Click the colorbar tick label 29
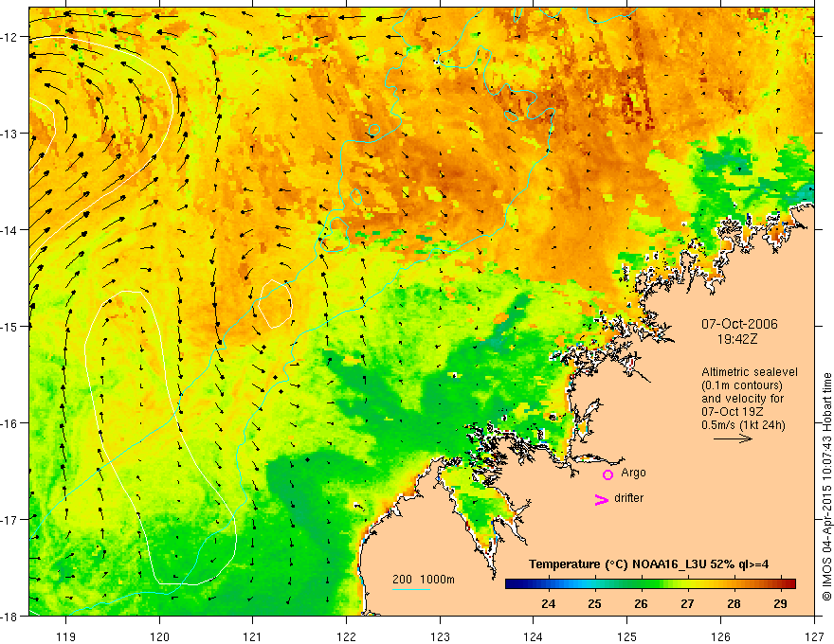This screenshot has width=834, height=644. click(780, 603)
